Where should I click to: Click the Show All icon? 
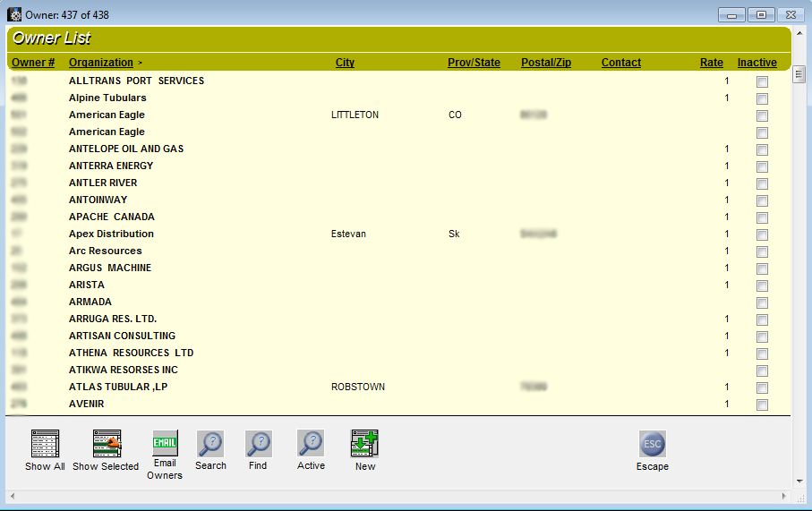(x=45, y=444)
